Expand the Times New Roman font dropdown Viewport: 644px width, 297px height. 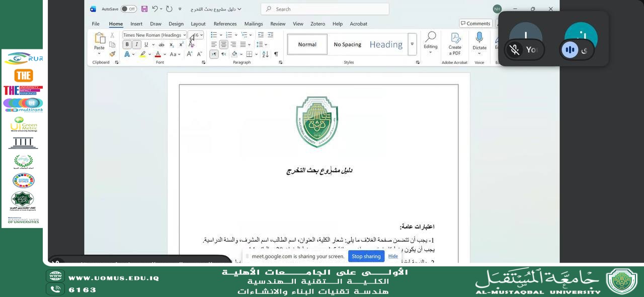point(184,35)
